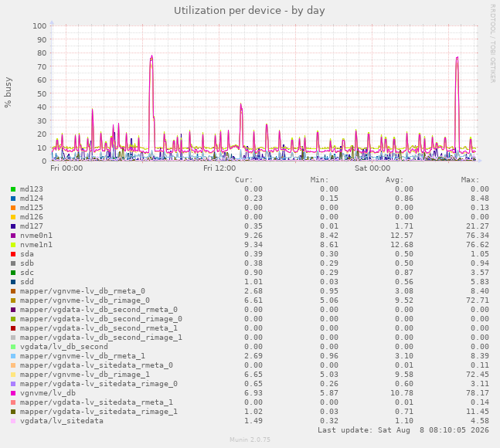Select the sdb legend label
Image resolution: width=500 pixels, height=448 pixels.
pos(27,263)
